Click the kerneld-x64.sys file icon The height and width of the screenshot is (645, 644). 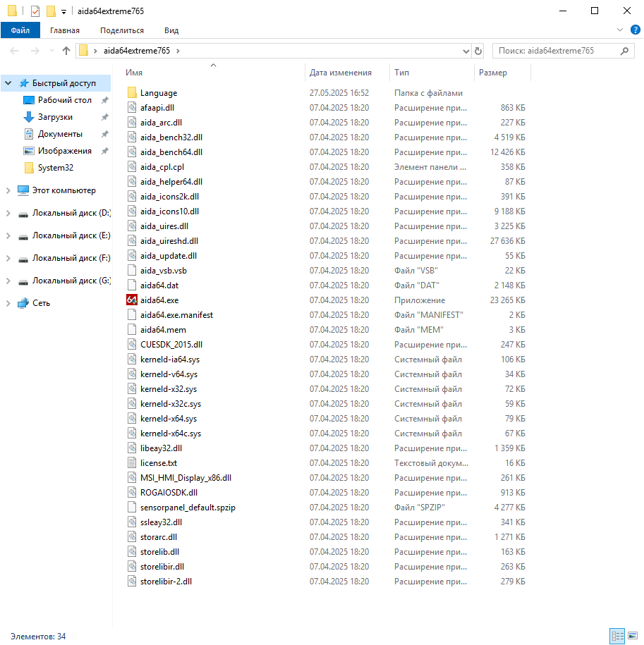click(x=132, y=419)
